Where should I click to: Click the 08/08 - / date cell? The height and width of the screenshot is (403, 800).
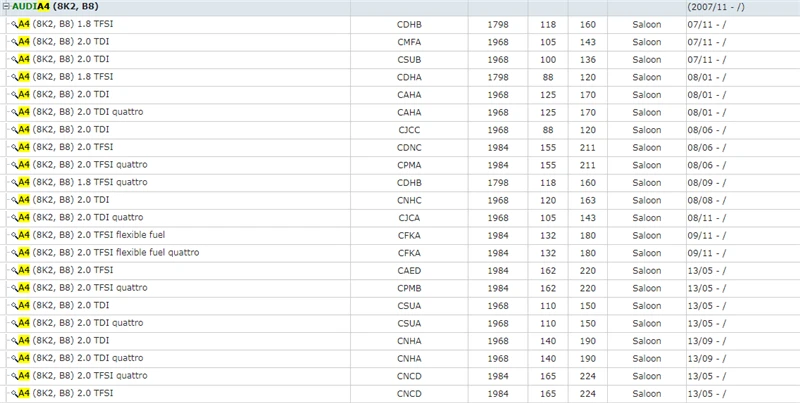click(x=707, y=200)
